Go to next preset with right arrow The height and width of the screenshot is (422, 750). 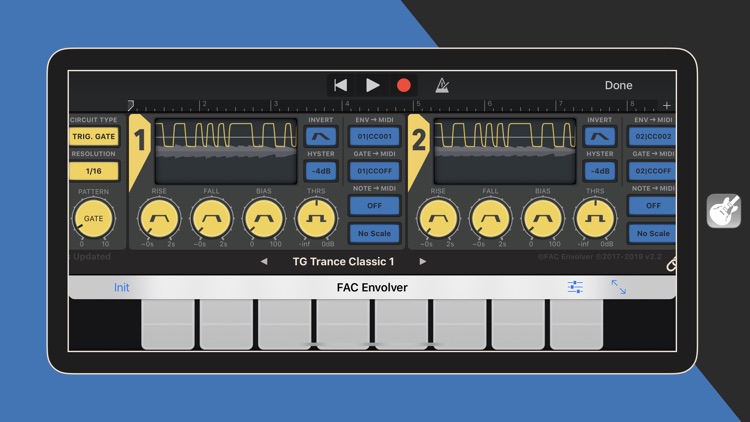point(422,262)
